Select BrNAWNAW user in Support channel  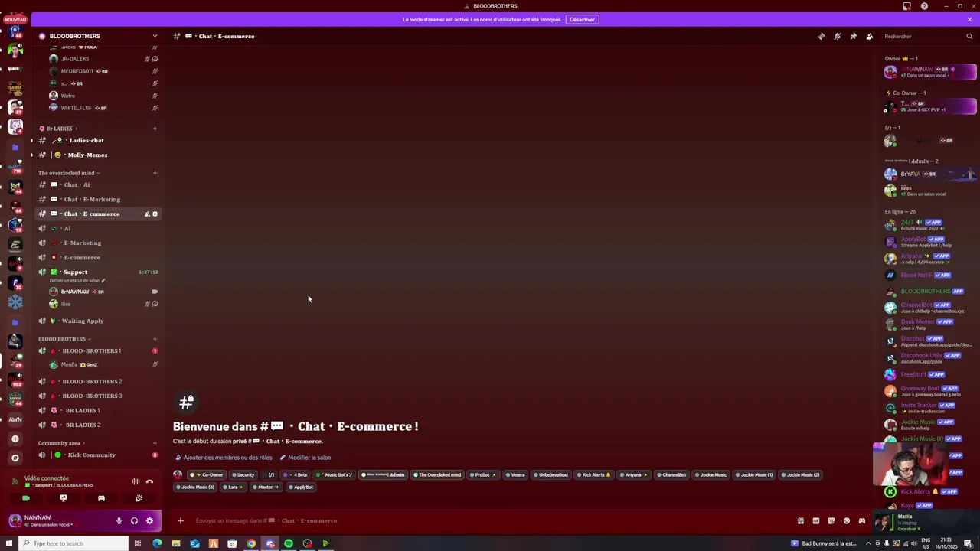pos(75,292)
